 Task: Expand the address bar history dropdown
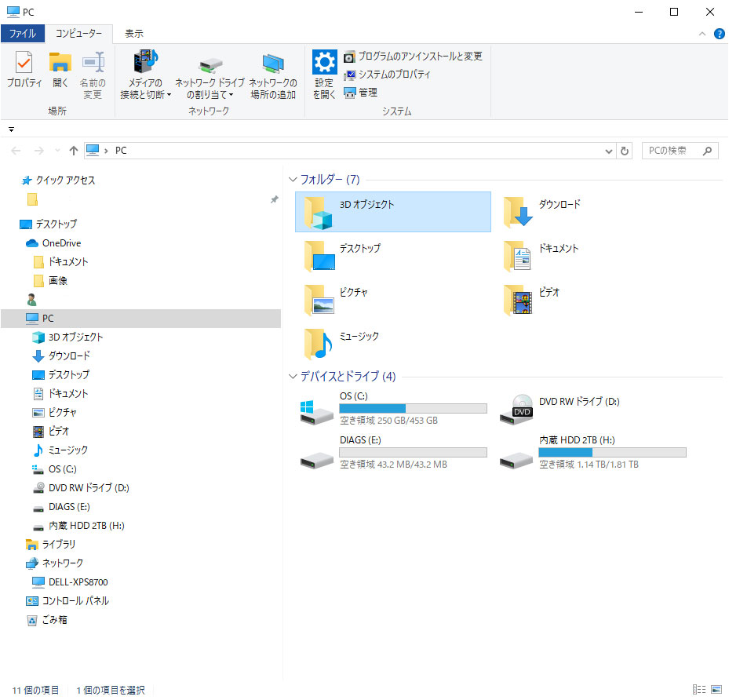point(609,151)
